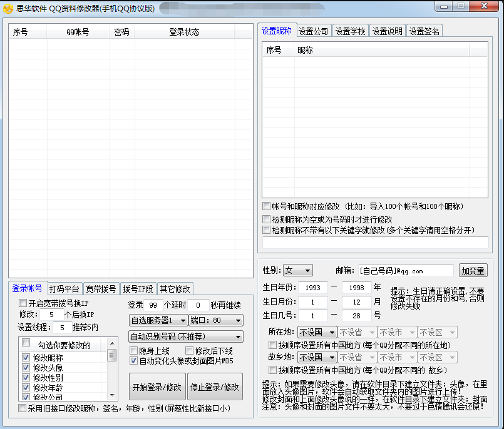The width and height of the screenshot is (504, 429).
Task: Check 检测昵称不带有以下关键字就修改 option
Action: (266, 230)
